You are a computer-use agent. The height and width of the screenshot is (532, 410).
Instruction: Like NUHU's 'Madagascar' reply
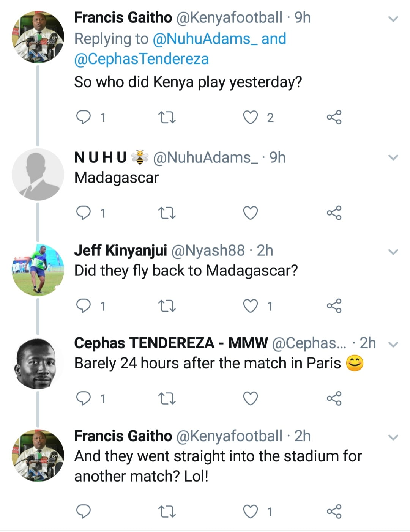coord(250,213)
